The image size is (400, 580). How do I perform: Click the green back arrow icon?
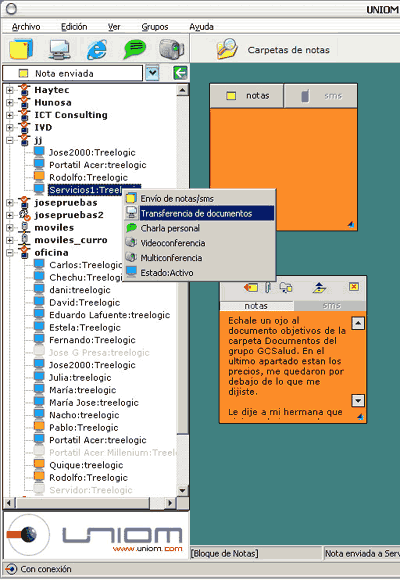[x=180, y=73]
